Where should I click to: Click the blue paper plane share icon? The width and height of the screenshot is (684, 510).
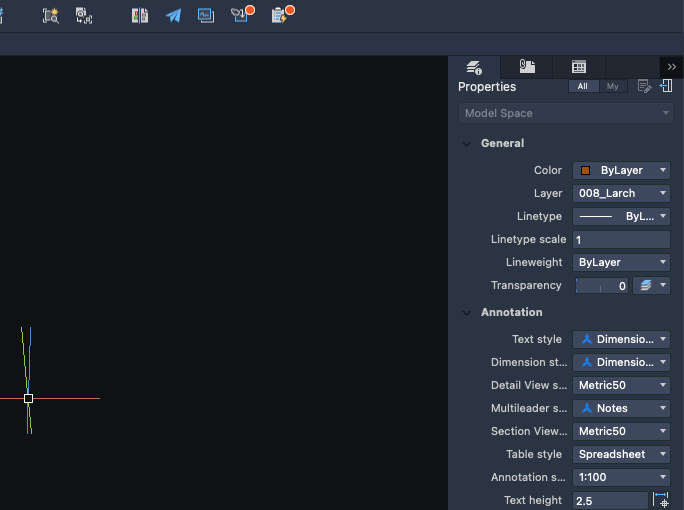tap(173, 16)
